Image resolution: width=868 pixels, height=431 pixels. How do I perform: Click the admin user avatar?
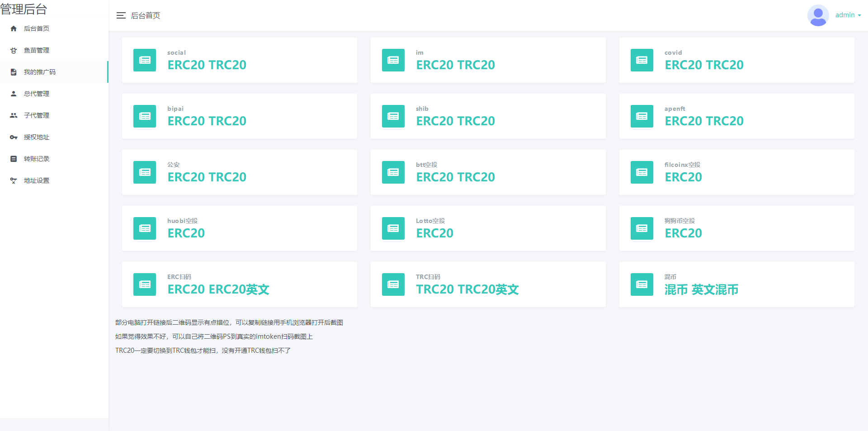[x=818, y=15]
